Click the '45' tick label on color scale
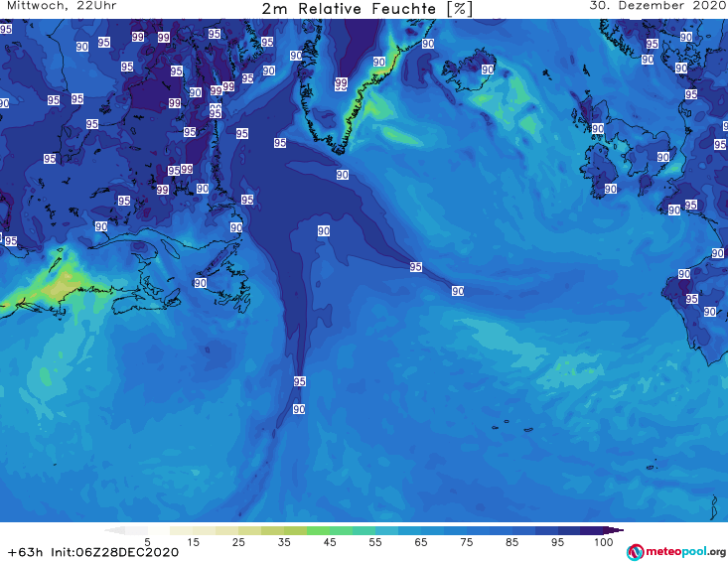The image size is (728, 562). [330, 542]
